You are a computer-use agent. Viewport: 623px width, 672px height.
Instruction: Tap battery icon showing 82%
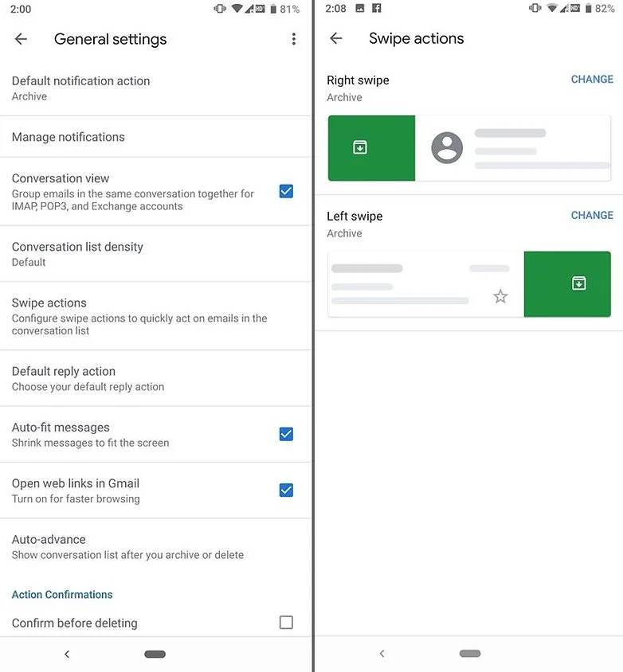click(588, 8)
